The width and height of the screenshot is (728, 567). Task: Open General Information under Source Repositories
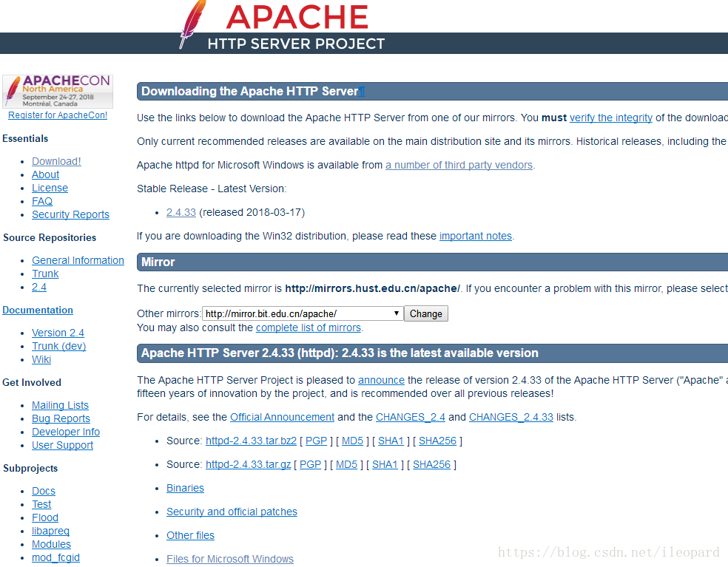pos(78,260)
